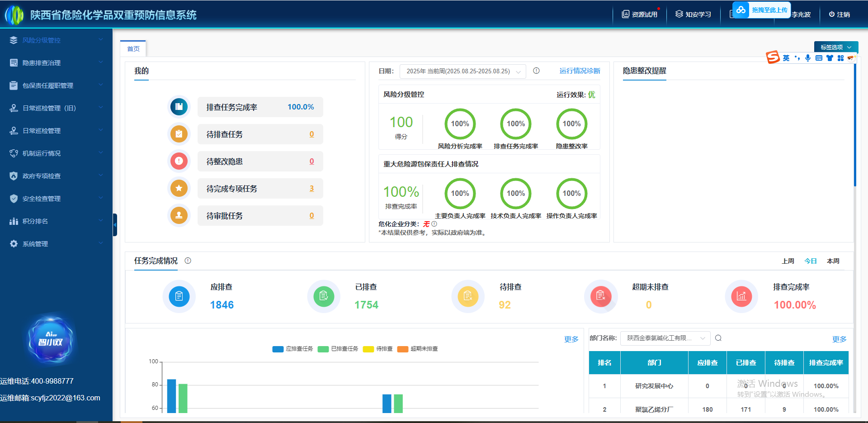Toggle 应排查任务 blue legend series
Image resolution: width=868 pixels, height=423 pixels.
click(x=292, y=349)
